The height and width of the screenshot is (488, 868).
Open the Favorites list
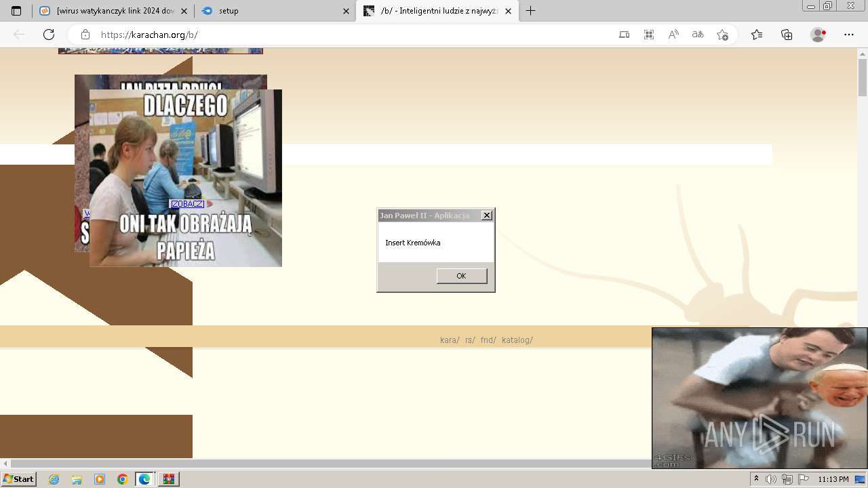coord(757,35)
